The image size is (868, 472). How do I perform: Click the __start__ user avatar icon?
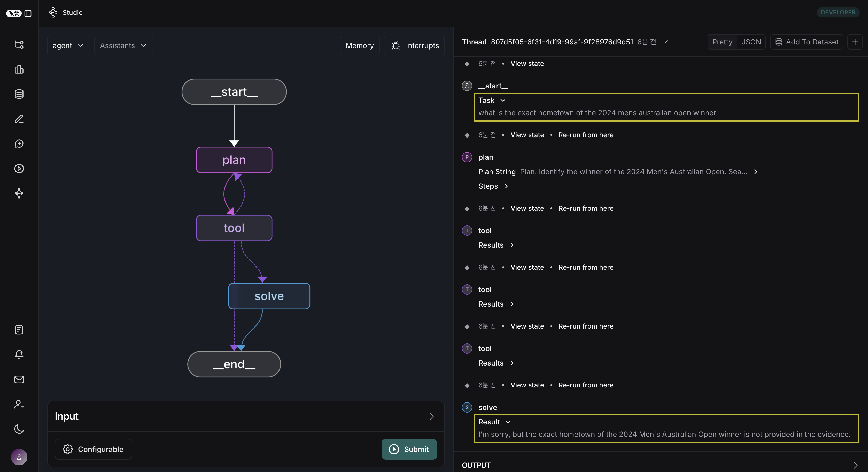(467, 86)
